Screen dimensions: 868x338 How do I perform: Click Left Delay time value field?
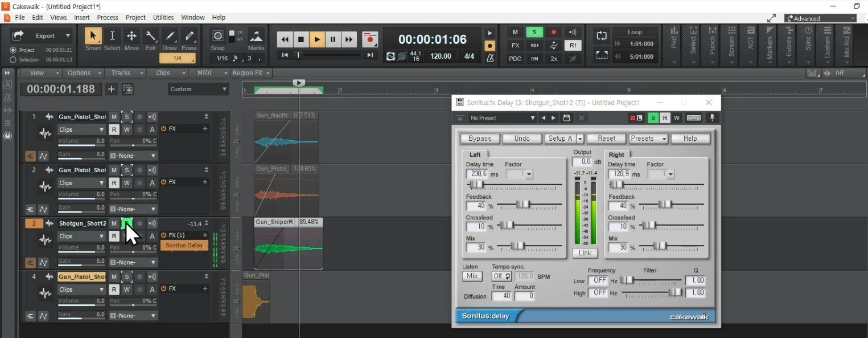pos(478,174)
